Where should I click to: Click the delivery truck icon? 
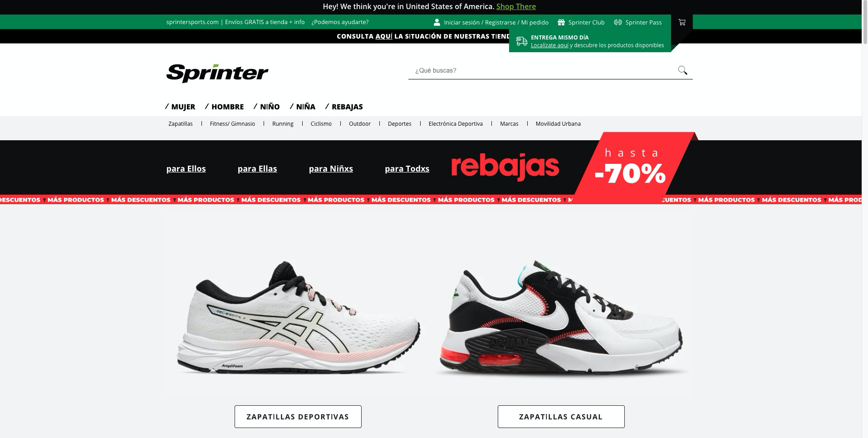point(522,41)
